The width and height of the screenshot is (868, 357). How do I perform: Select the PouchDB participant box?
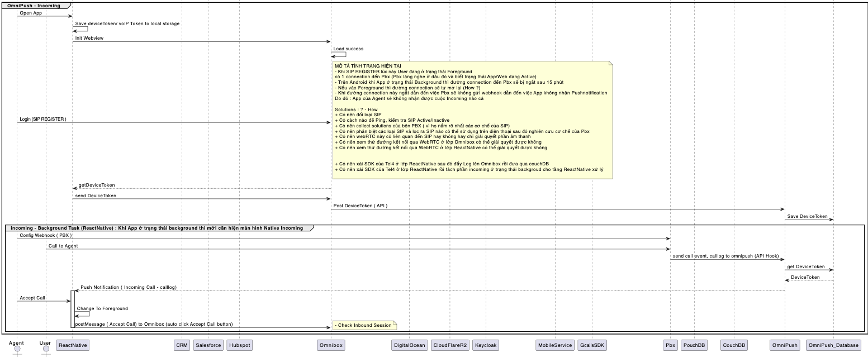click(695, 345)
